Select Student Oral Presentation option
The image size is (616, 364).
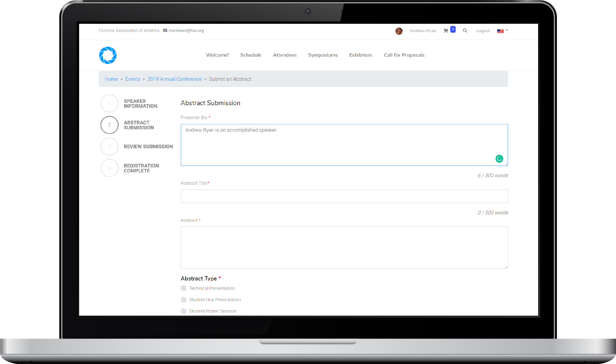[x=184, y=300]
